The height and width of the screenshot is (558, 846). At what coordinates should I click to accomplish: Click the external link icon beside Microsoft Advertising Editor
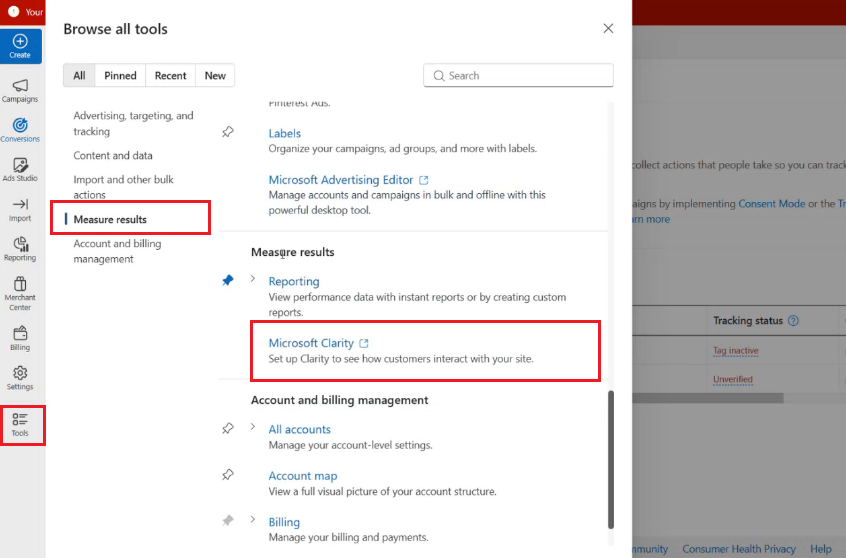point(424,180)
